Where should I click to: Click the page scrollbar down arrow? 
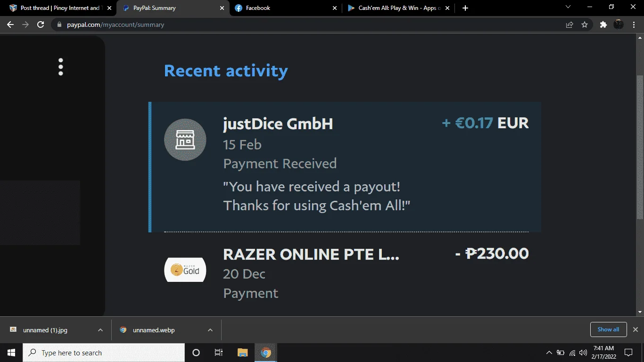[x=640, y=312]
